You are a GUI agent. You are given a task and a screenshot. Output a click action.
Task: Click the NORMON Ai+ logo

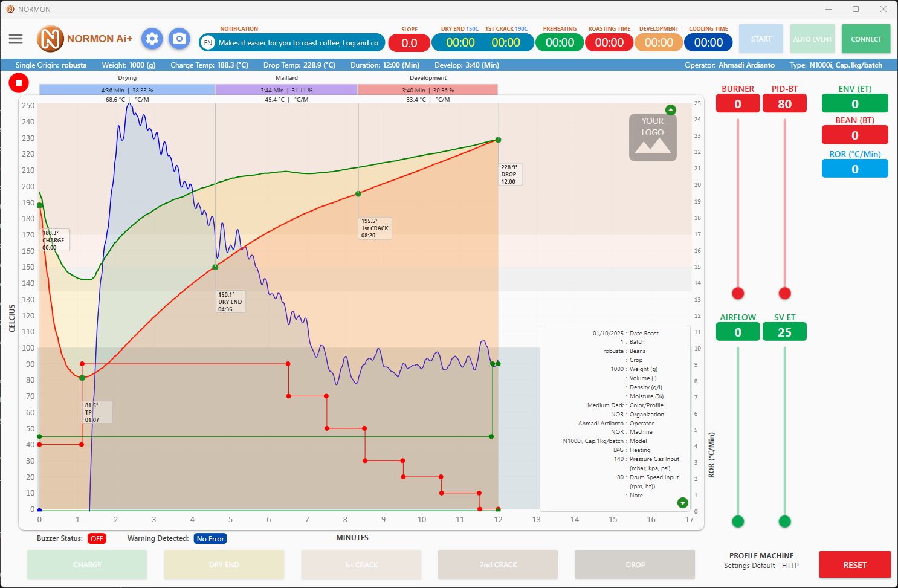pos(85,39)
